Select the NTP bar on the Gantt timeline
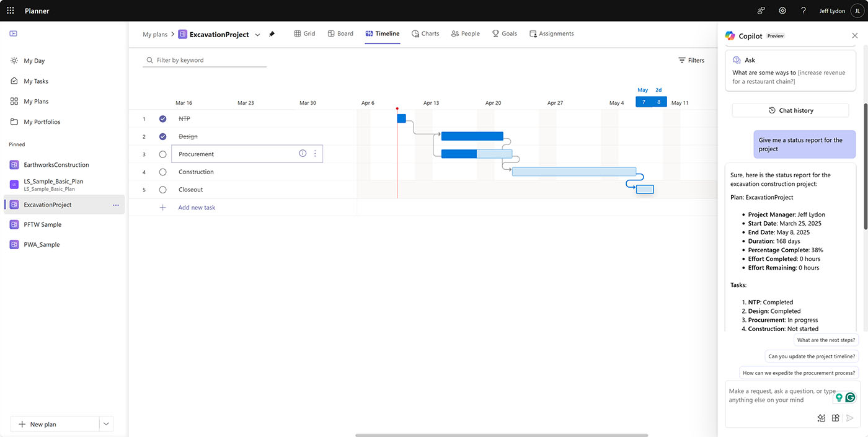This screenshot has width=868, height=437. (401, 118)
